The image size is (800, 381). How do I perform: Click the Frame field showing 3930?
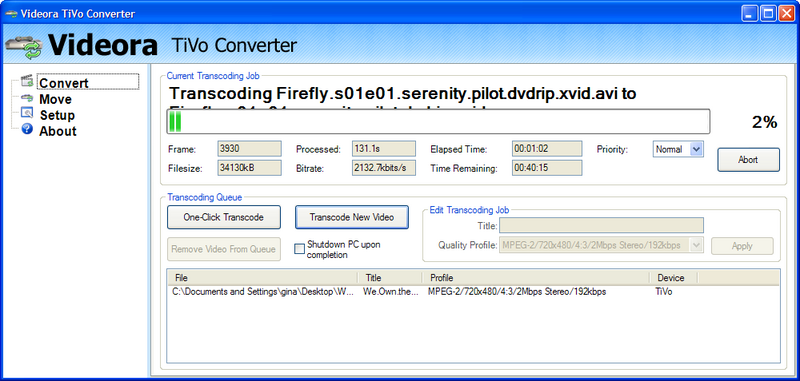(x=249, y=149)
